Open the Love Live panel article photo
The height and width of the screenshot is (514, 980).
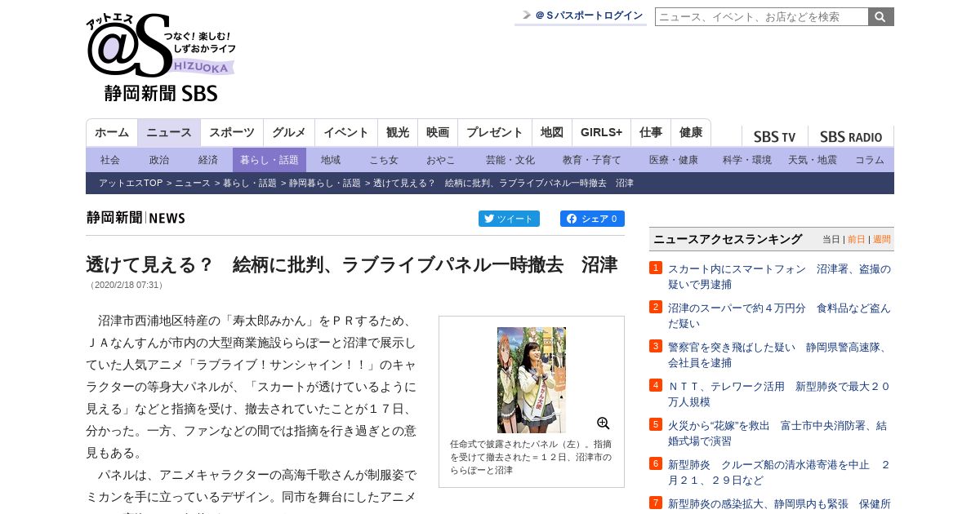coord(532,380)
